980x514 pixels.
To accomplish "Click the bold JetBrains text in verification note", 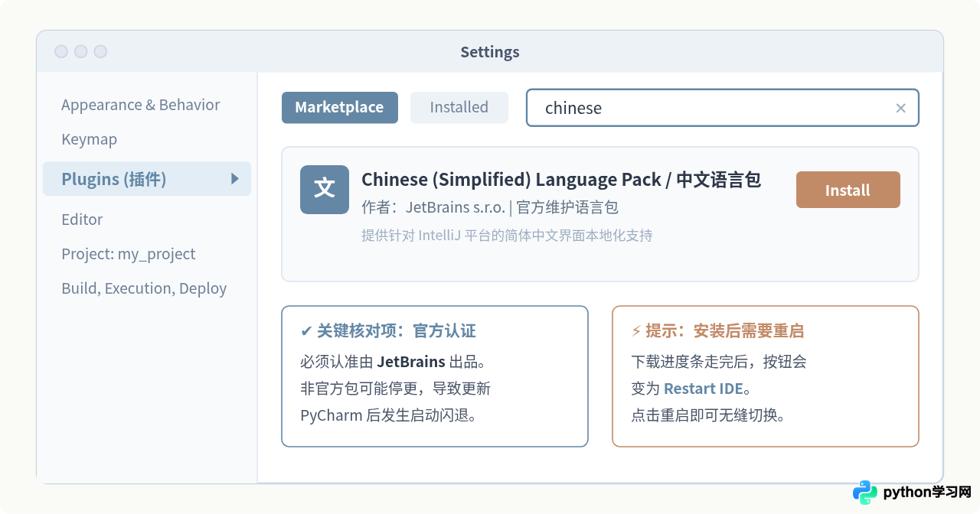I will coord(411,362).
